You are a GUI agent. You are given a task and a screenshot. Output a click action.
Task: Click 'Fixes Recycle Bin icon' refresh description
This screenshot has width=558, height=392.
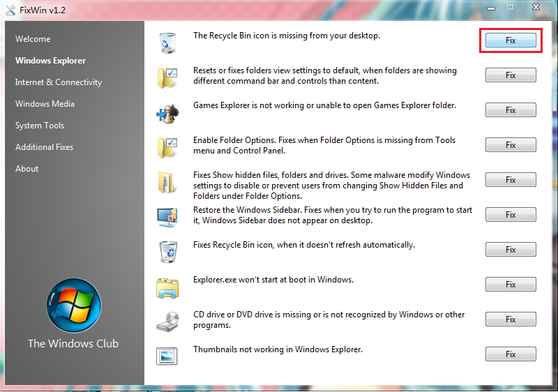tap(304, 245)
